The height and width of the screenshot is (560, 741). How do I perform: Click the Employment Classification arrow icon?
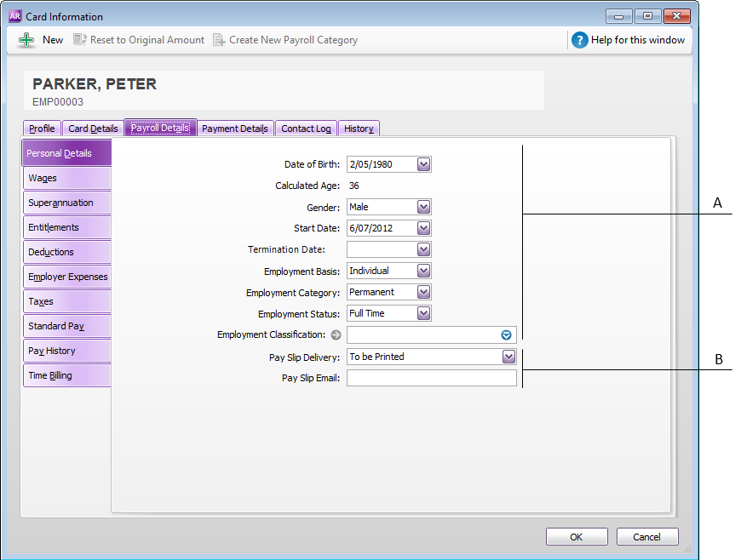point(336,335)
